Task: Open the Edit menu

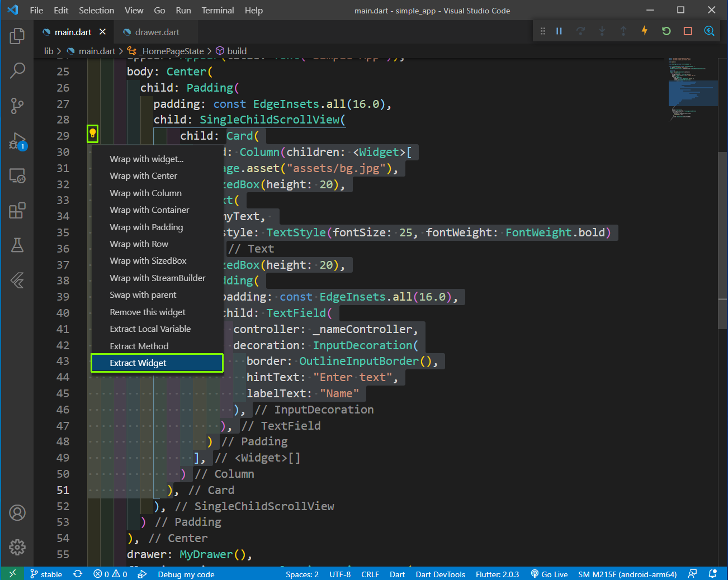Action: tap(61, 10)
